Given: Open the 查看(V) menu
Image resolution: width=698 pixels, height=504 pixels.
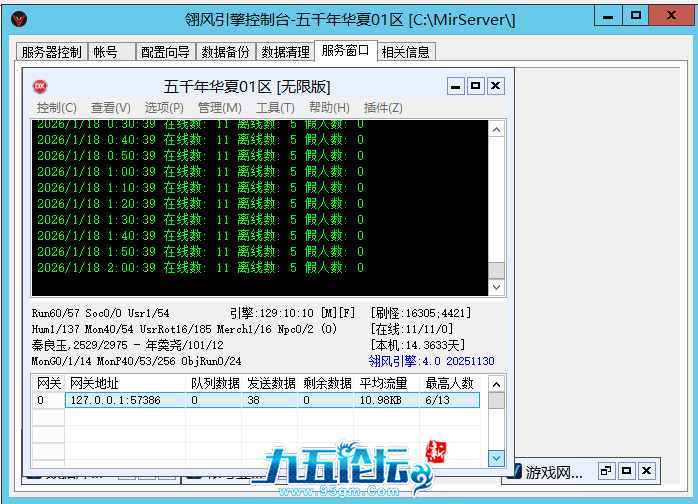Looking at the screenshot, I should pyautogui.click(x=110, y=108).
